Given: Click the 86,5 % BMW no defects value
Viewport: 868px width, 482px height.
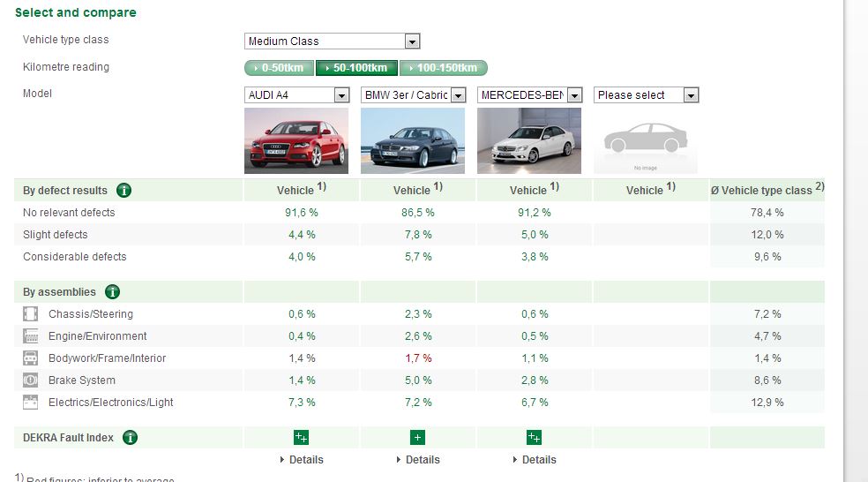Looking at the screenshot, I should coord(418,213).
